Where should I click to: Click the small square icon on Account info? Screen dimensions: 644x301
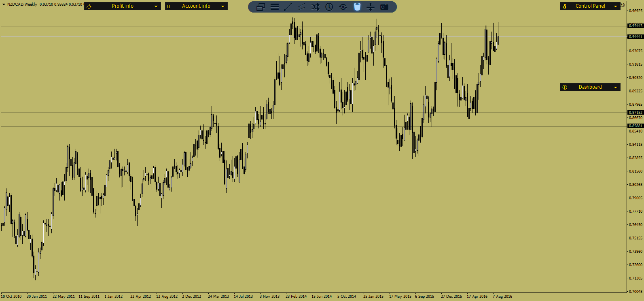pos(169,6)
